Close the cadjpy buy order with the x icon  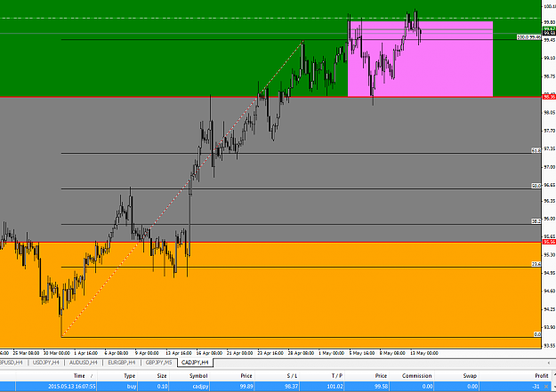pyautogui.click(x=546, y=387)
